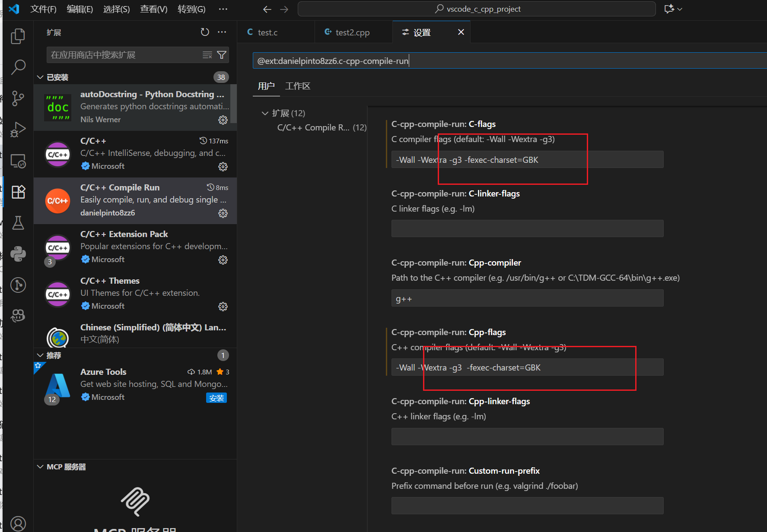The height and width of the screenshot is (532, 767).
Task: Edit the Cpp-flags input field
Action: point(527,367)
